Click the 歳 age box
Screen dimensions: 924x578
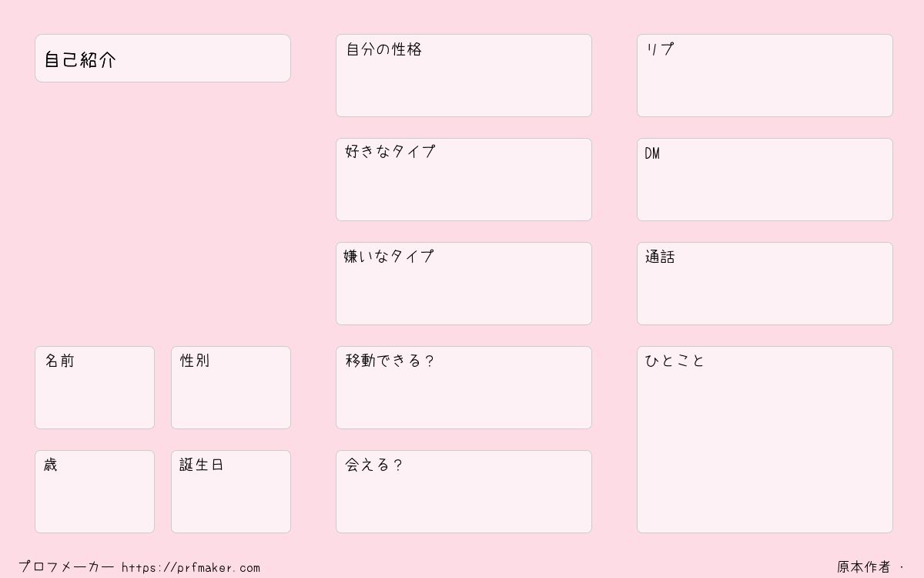pos(95,492)
